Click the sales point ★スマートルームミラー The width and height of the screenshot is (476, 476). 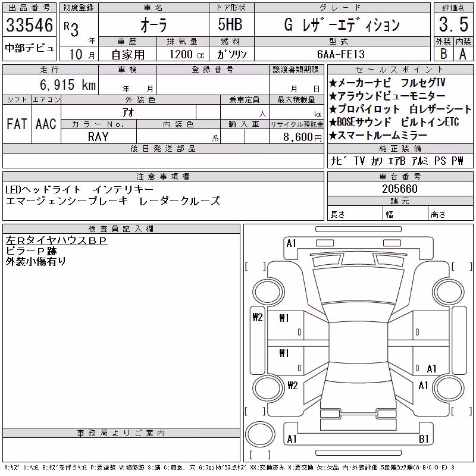tap(378, 136)
